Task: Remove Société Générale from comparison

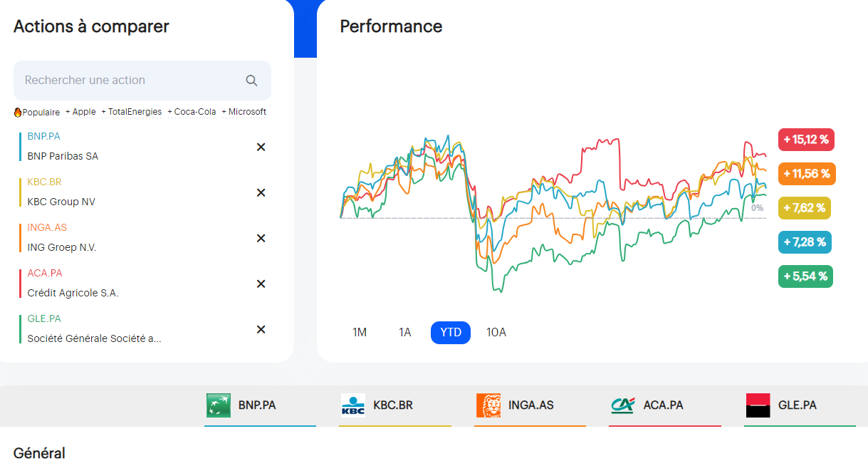Action: click(261, 329)
